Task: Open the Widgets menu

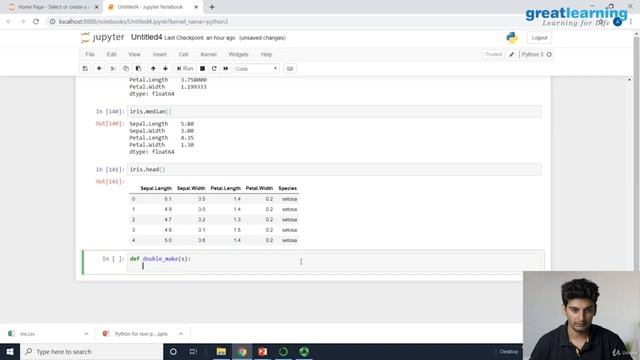Action: point(238,54)
